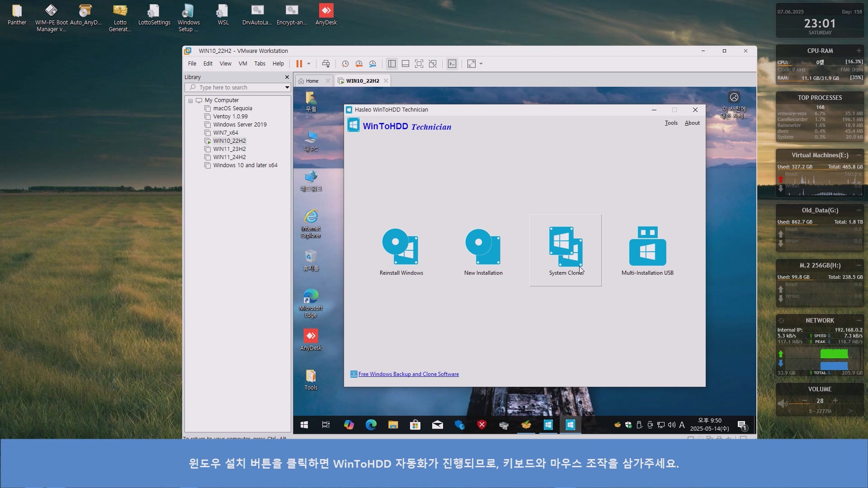Close the WIN10_22H2 tab
This screenshot has height=488, width=868.
[x=386, y=81]
